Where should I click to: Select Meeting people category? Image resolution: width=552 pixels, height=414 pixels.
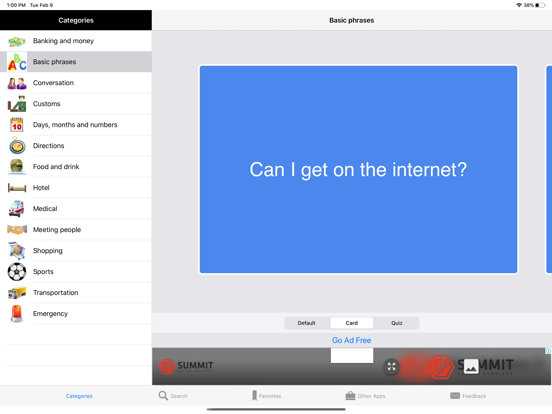[x=76, y=230]
